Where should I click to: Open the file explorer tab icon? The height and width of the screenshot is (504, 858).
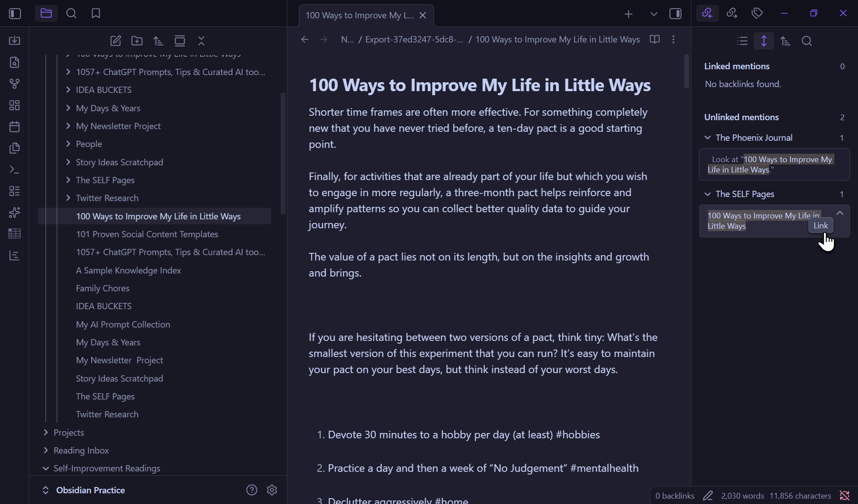[46, 13]
